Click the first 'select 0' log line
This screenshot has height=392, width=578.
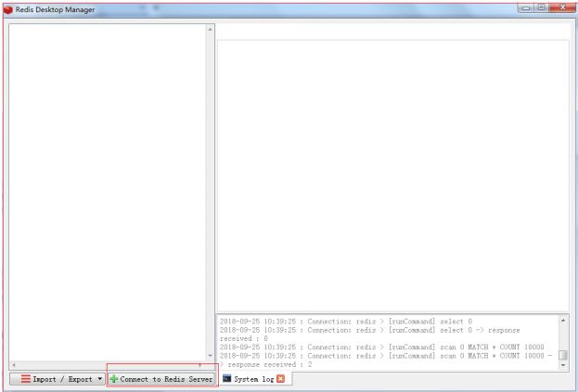346,322
